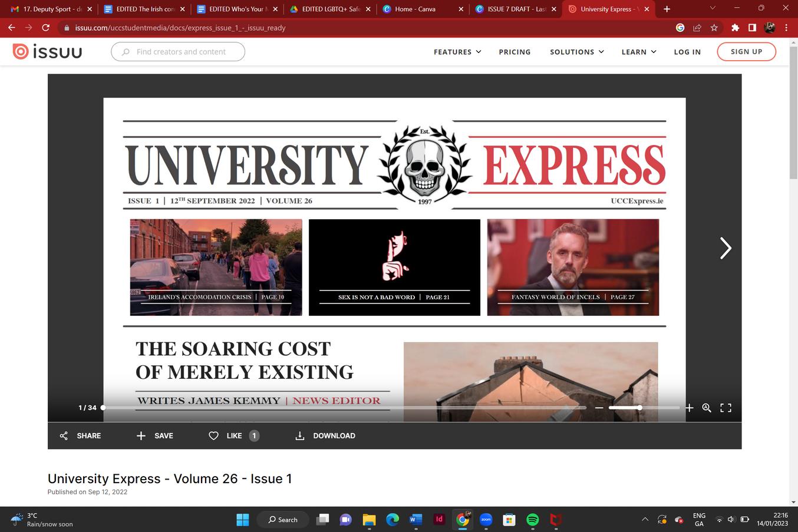Show hidden system tray icons
The height and width of the screenshot is (532, 798).
(x=645, y=519)
